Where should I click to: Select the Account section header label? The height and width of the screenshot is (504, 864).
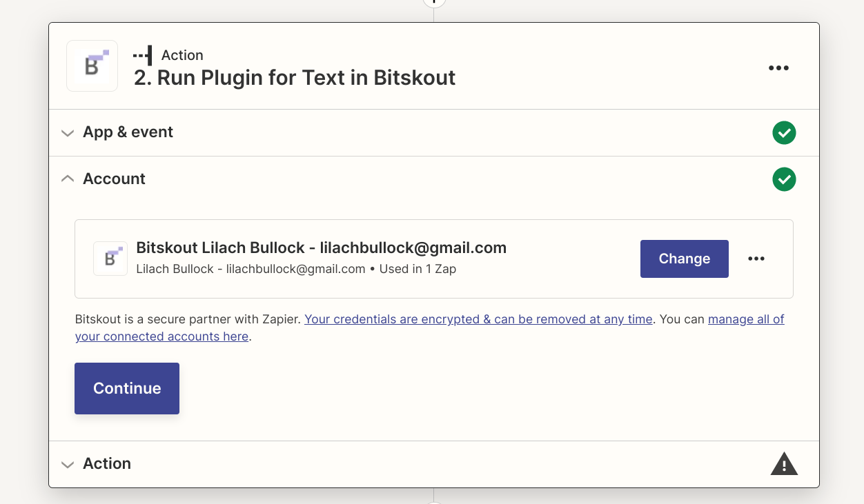coord(114,179)
